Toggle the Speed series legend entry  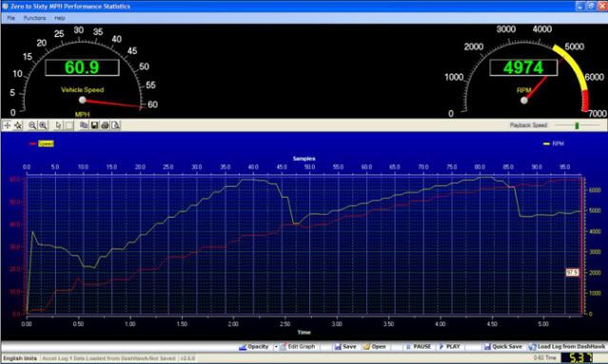[42, 144]
